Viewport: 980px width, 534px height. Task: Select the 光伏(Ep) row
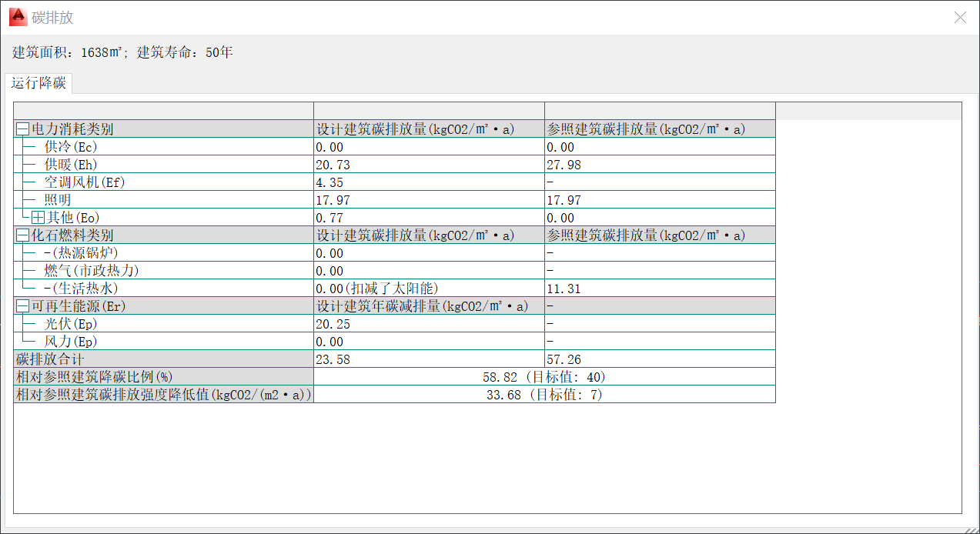point(71,324)
